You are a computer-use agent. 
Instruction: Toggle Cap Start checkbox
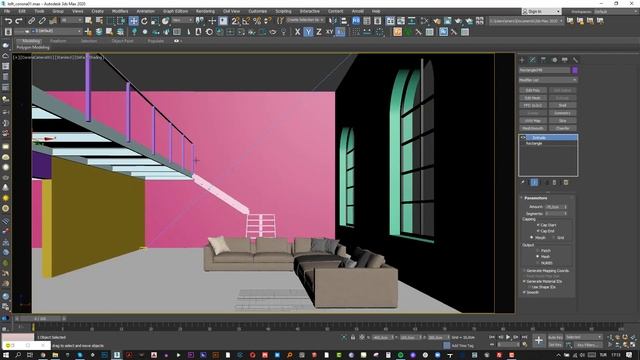[x=538, y=225]
